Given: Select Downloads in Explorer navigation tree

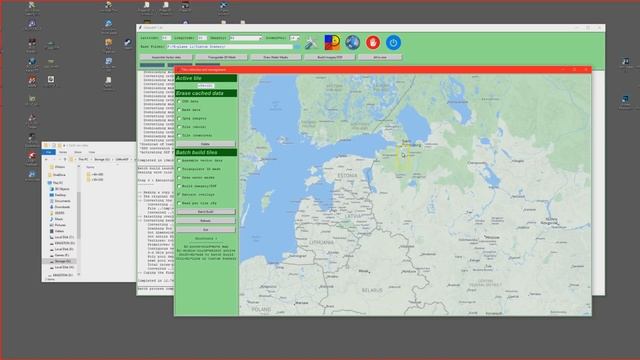Looking at the screenshot, I should pyautogui.click(x=62, y=207).
